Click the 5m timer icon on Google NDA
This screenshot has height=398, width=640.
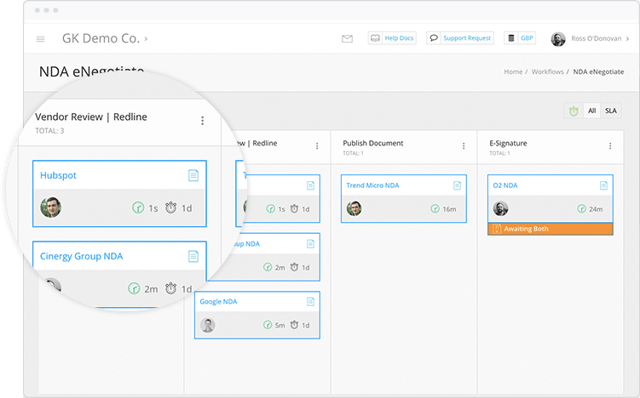coord(267,325)
